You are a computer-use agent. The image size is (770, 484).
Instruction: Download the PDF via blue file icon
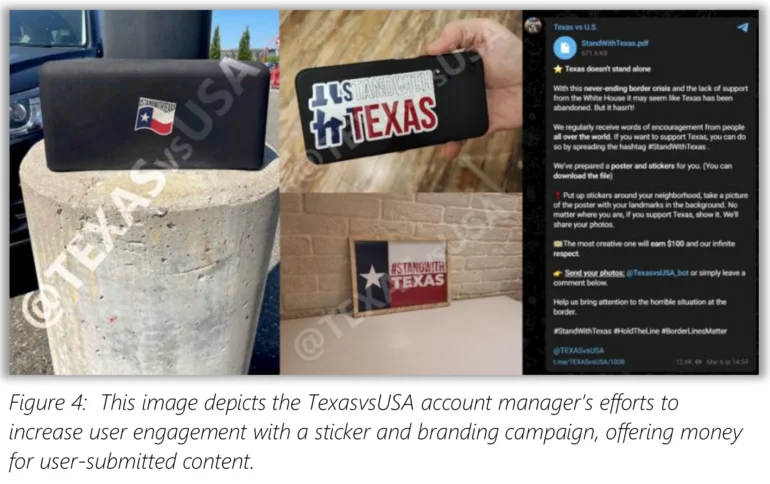click(565, 48)
